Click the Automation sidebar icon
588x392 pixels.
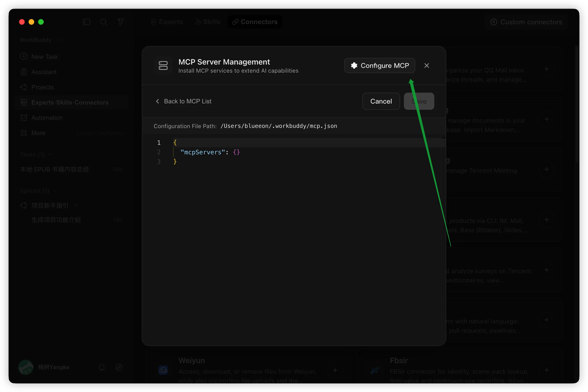24,118
